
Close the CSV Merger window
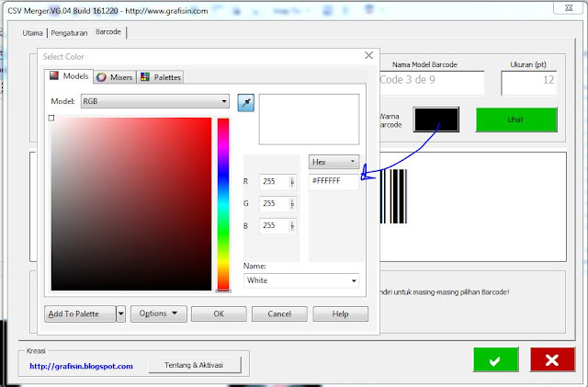(568, 8)
